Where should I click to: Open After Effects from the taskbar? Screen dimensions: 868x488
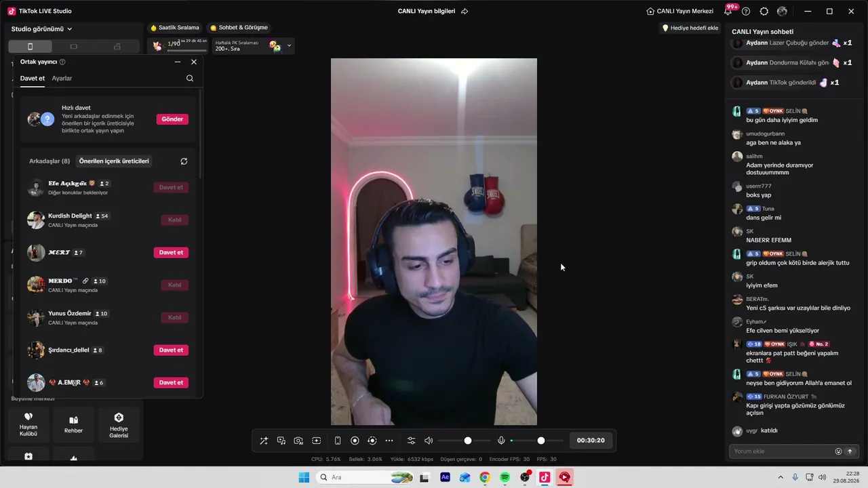(445, 477)
